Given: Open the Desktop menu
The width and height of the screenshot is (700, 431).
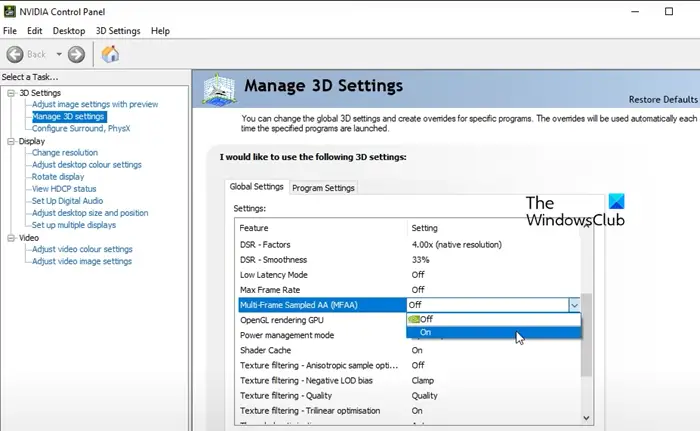Looking at the screenshot, I should [69, 31].
